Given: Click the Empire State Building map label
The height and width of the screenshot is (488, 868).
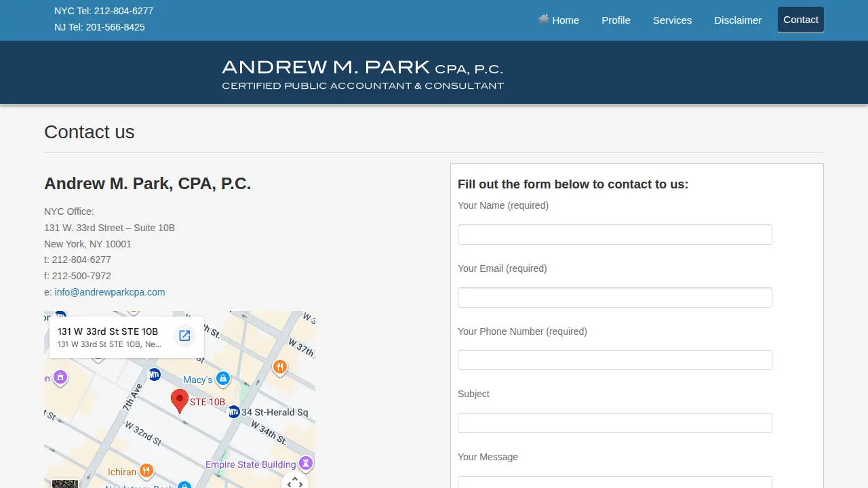Looking at the screenshot, I should coord(251,464).
